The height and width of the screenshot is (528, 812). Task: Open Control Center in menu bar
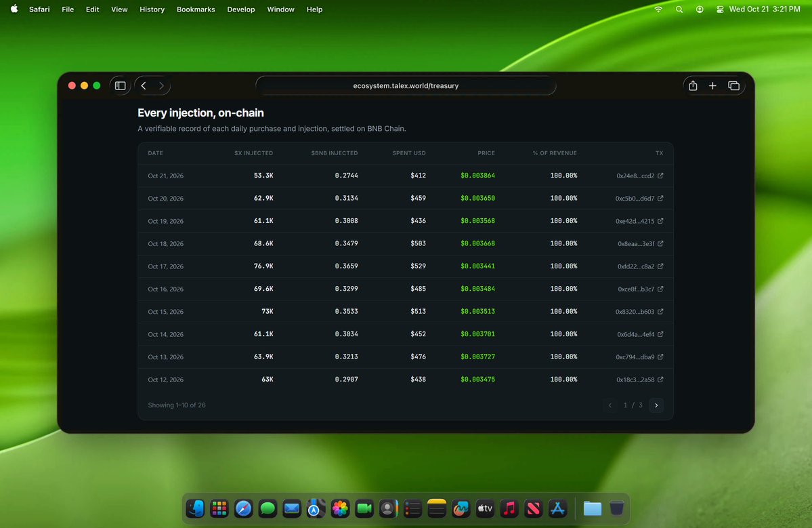click(720, 9)
